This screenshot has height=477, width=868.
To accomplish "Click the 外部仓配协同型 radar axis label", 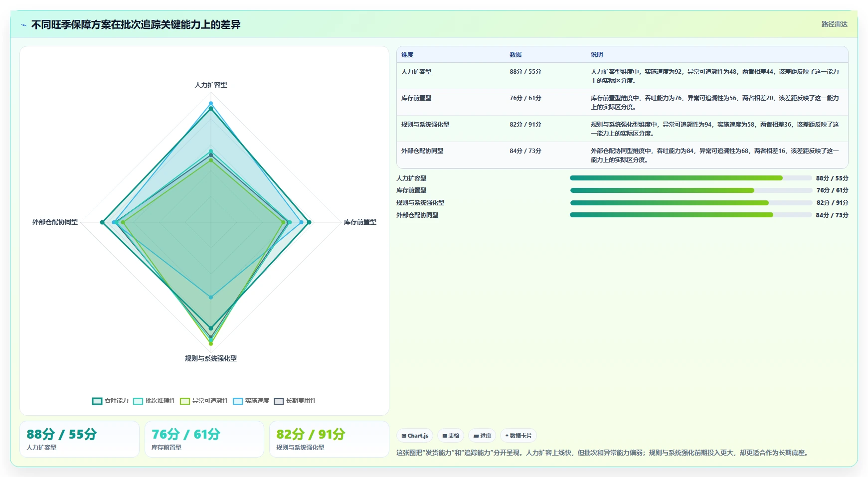I will [x=55, y=222].
